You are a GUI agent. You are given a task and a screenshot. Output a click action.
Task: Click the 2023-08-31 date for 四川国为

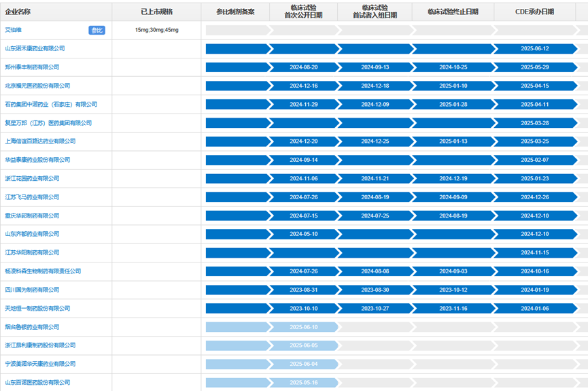304,290
